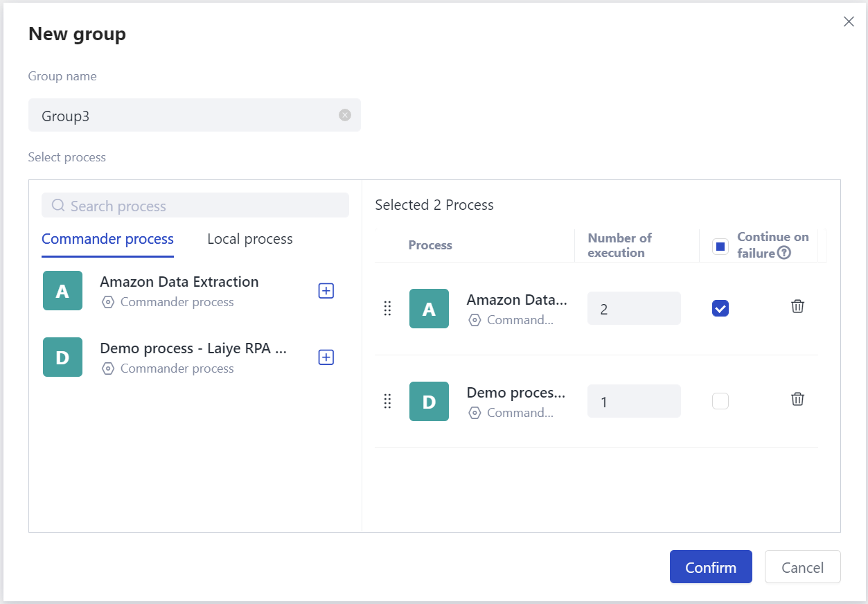Enable Continue on failure for Demo process
Screen dimensions: 868x604
click(720, 401)
